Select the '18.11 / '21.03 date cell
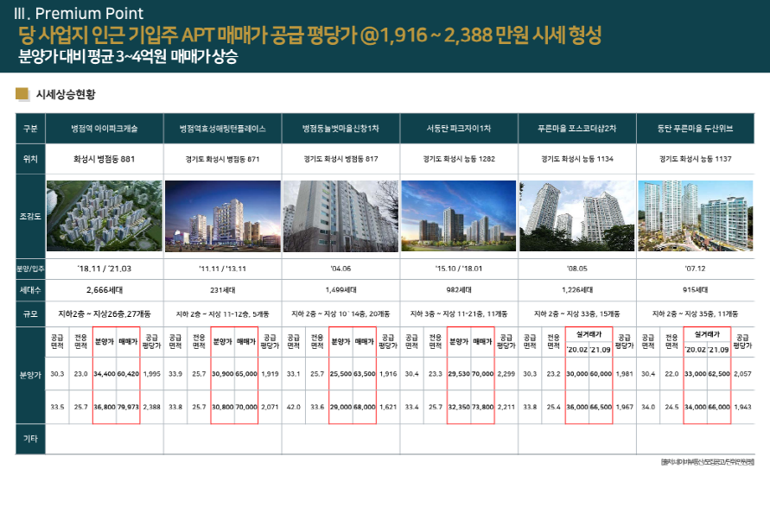Image resolution: width=770 pixels, height=532 pixels. [104, 269]
